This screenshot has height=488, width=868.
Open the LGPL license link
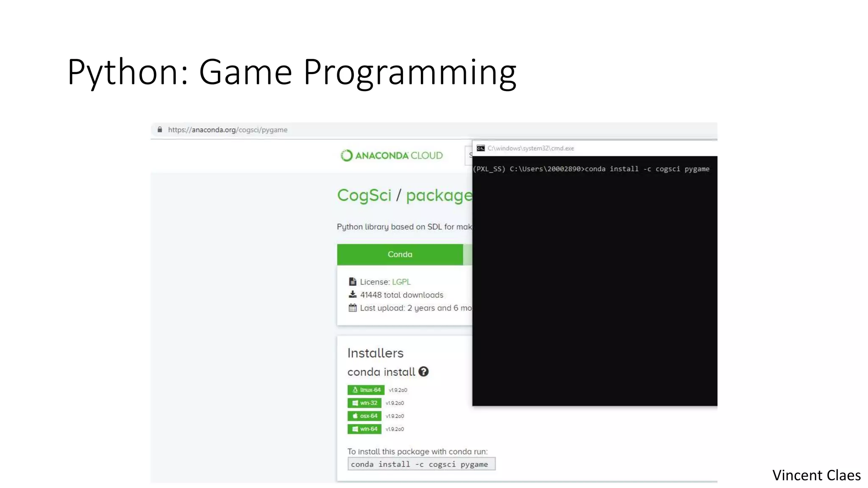401,282
